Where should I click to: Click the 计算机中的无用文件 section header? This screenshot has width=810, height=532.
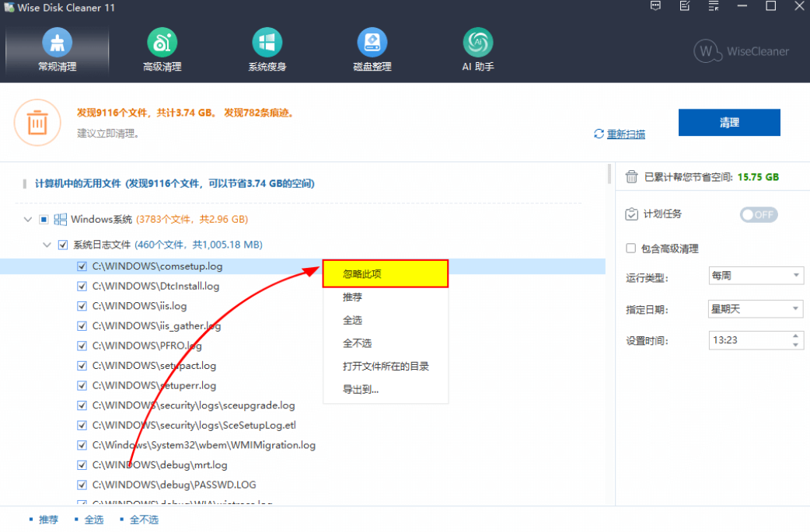175,184
